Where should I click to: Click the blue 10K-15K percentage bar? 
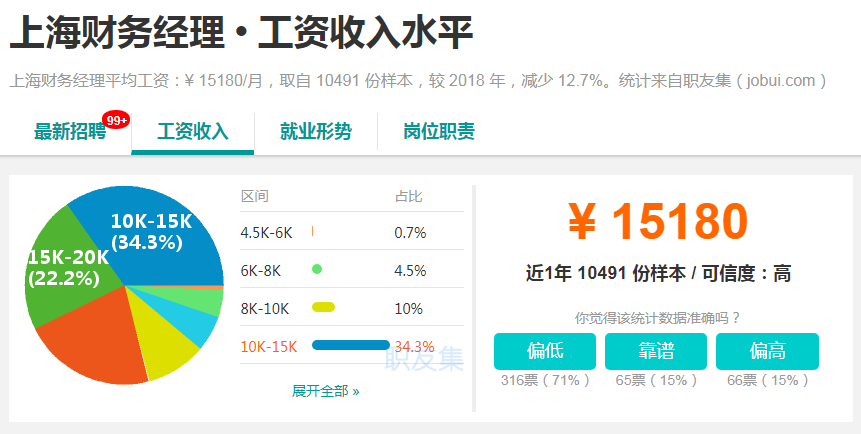pyautogui.click(x=350, y=346)
